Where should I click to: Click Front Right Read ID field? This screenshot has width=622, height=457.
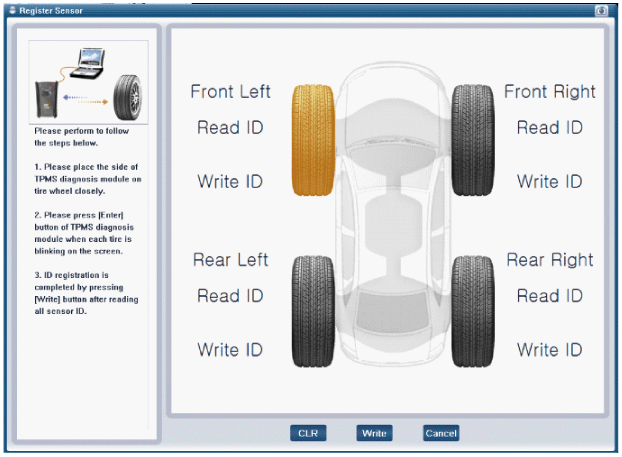point(549,127)
